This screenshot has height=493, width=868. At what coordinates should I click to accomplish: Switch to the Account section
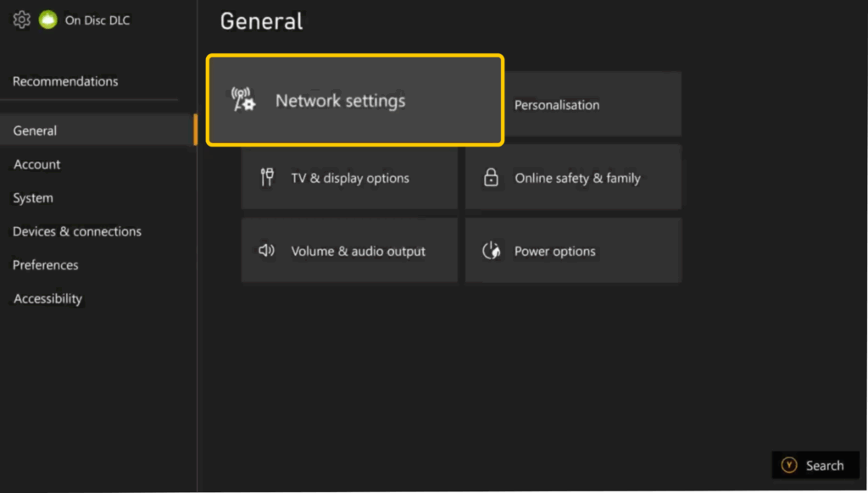(36, 164)
